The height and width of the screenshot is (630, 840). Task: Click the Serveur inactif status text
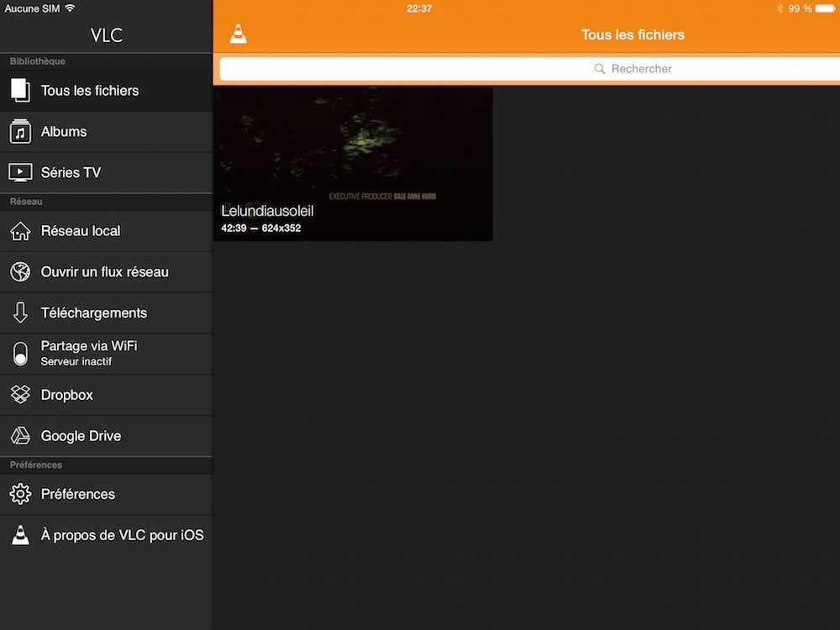click(76, 361)
